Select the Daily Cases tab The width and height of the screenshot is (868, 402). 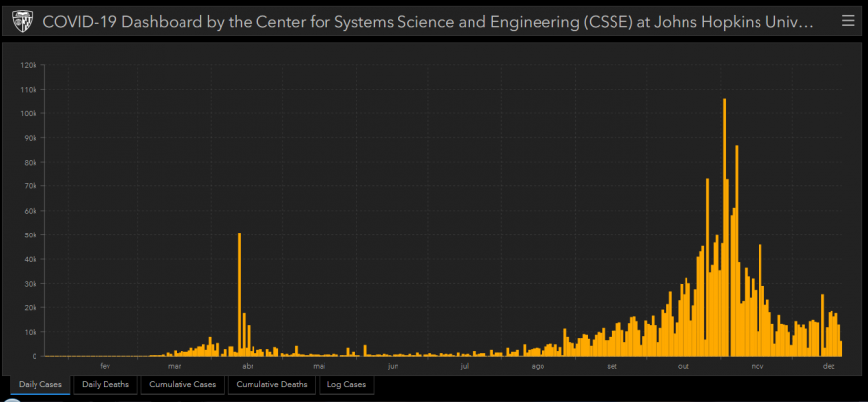click(40, 385)
